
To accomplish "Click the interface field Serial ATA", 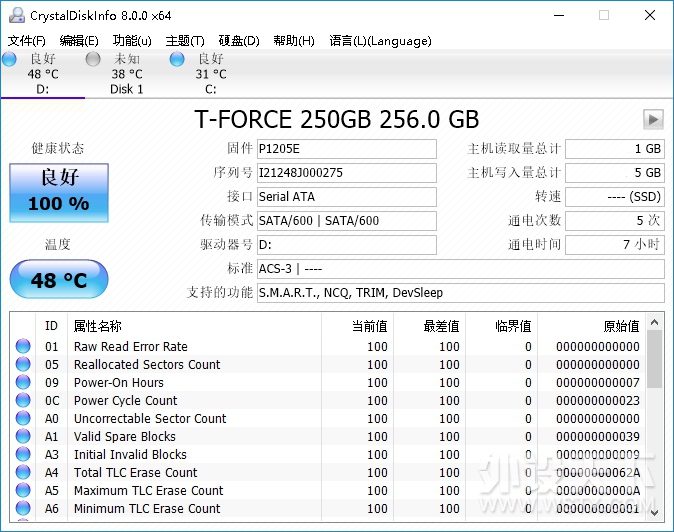I will pos(347,197).
